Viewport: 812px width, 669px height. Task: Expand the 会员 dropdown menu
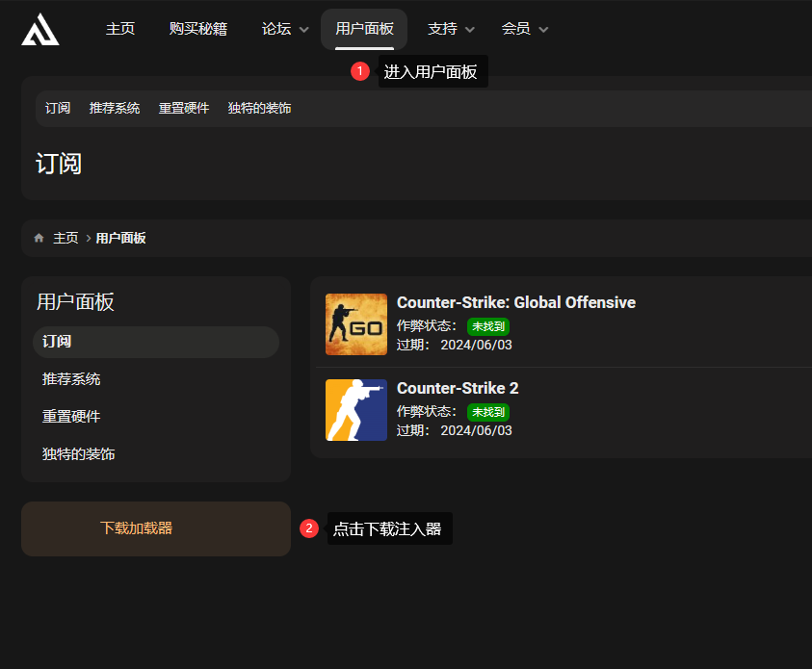pyautogui.click(x=525, y=29)
